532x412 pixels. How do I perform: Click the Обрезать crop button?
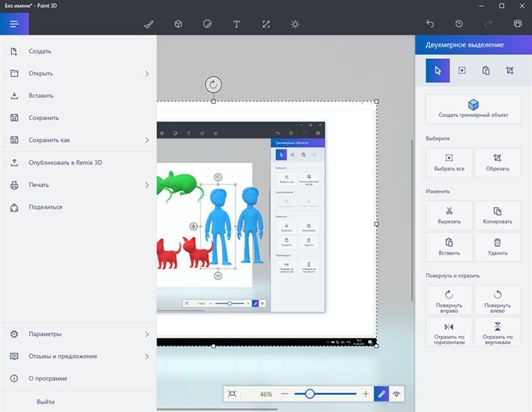pos(497,162)
